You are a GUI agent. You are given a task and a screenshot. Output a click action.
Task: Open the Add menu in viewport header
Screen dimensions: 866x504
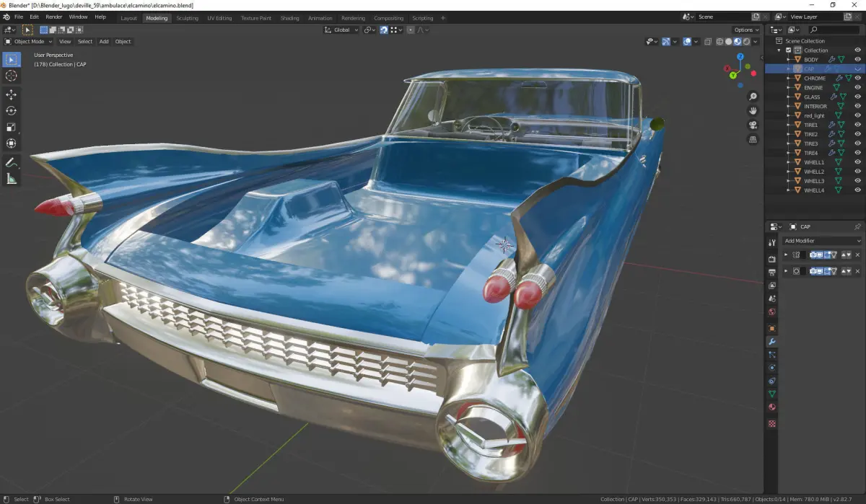click(x=104, y=41)
